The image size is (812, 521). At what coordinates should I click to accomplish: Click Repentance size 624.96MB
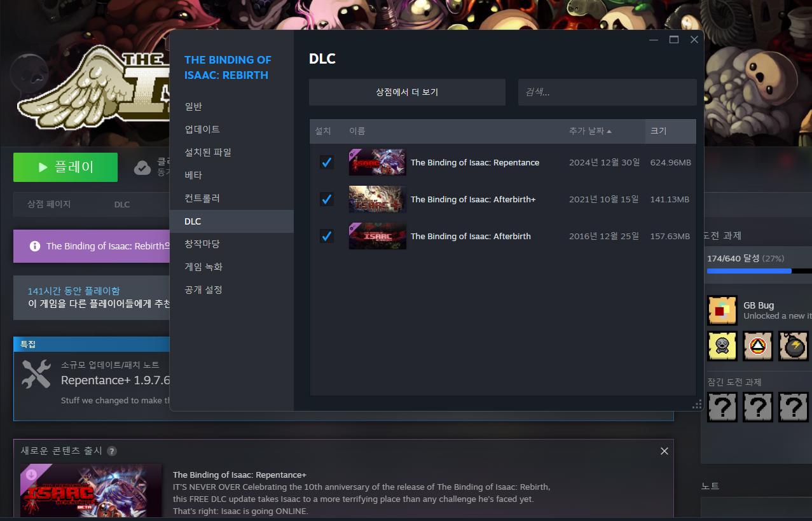(670, 162)
